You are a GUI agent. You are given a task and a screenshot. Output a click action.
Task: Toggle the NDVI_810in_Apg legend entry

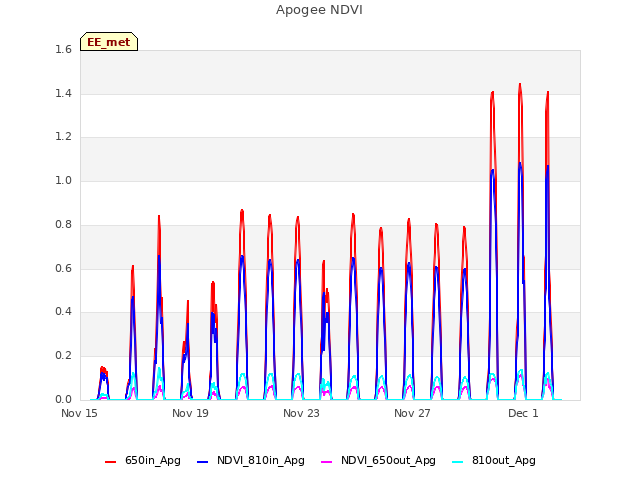(x=251, y=460)
